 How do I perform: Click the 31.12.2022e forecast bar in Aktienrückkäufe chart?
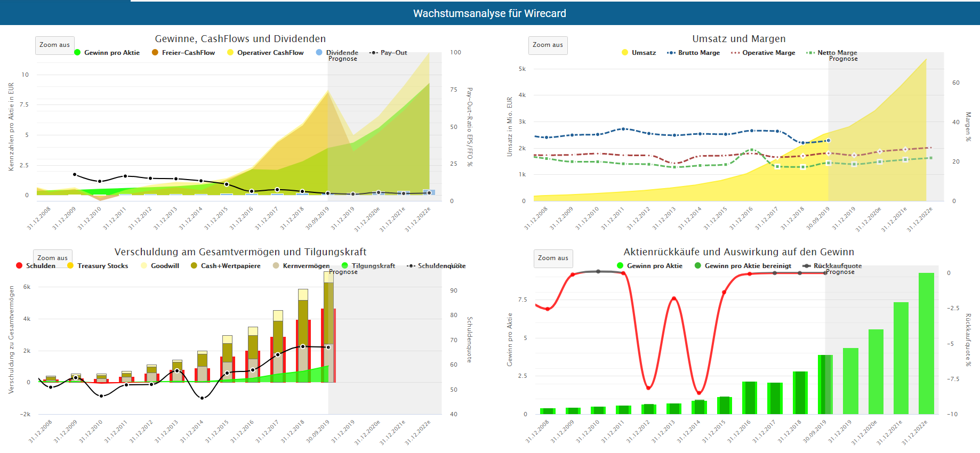[x=926, y=344]
